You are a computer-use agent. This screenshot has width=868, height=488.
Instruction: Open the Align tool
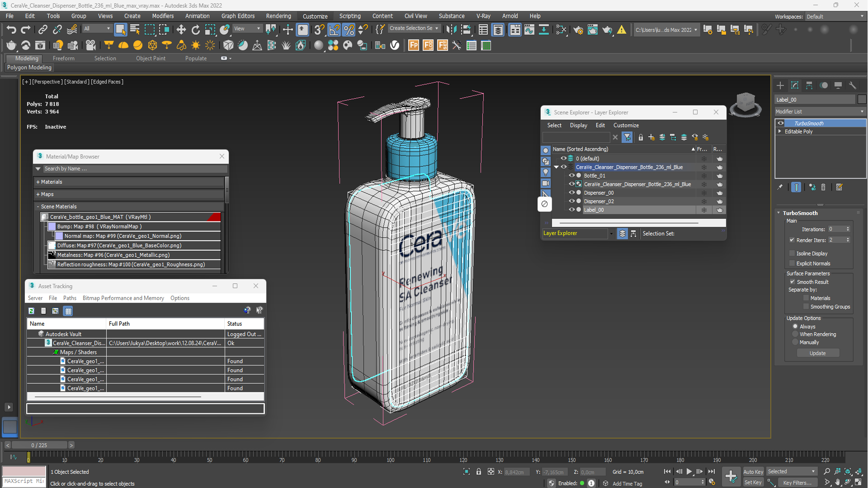tap(466, 30)
